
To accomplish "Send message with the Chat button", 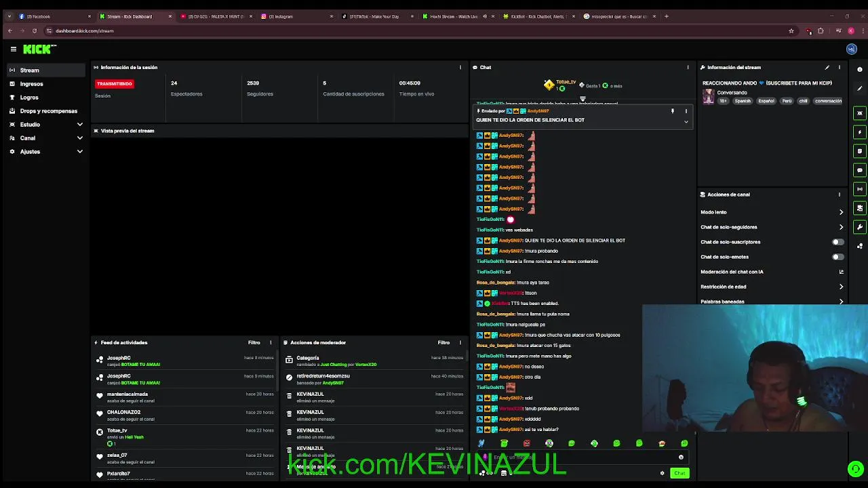I will point(679,473).
